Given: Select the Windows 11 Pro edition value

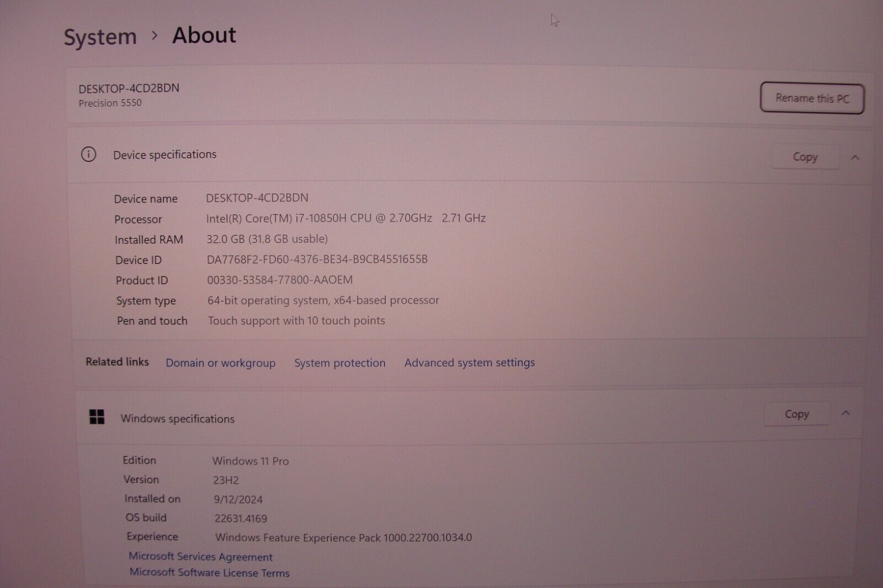Looking at the screenshot, I should click(x=251, y=461).
